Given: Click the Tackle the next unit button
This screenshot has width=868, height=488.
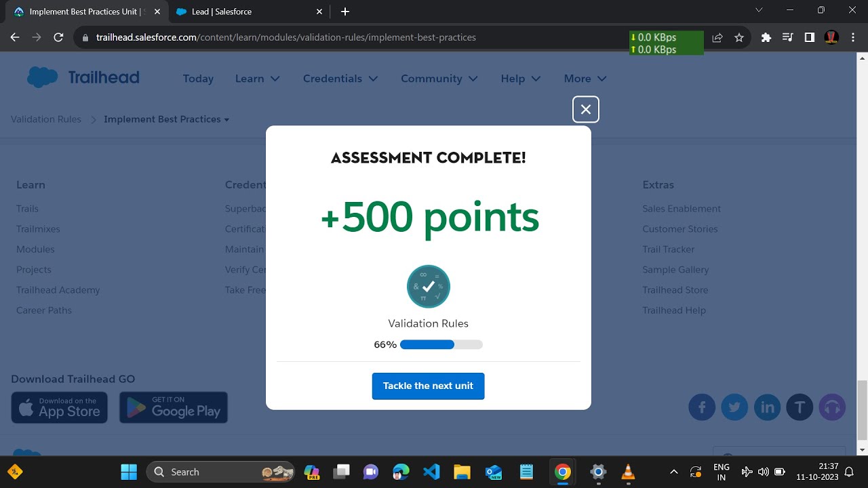Looking at the screenshot, I should coord(428,386).
